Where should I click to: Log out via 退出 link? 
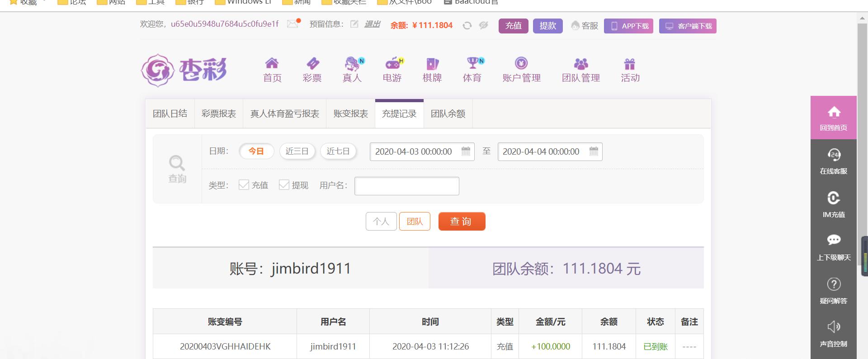pos(372,24)
